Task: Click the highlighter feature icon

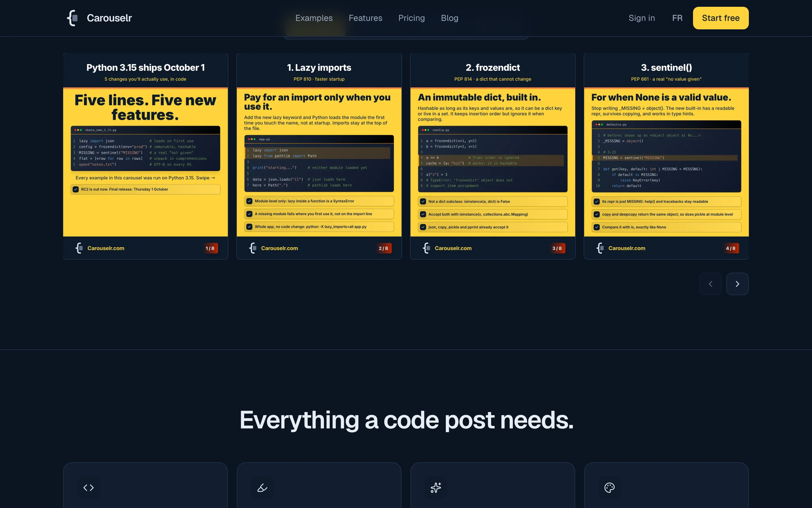Action: [x=262, y=487]
